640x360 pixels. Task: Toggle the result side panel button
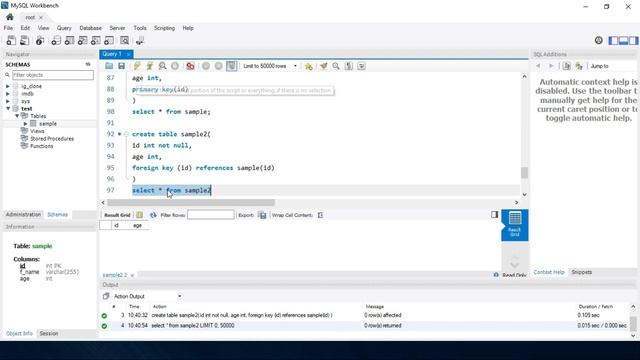point(494,214)
